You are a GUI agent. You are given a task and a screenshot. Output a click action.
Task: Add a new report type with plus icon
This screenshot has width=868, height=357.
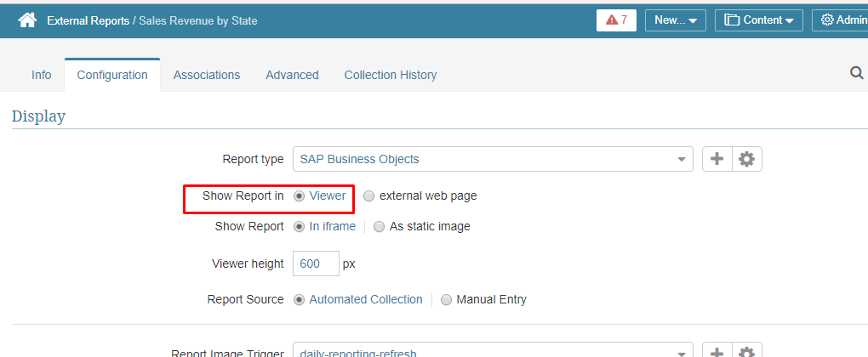coord(717,159)
